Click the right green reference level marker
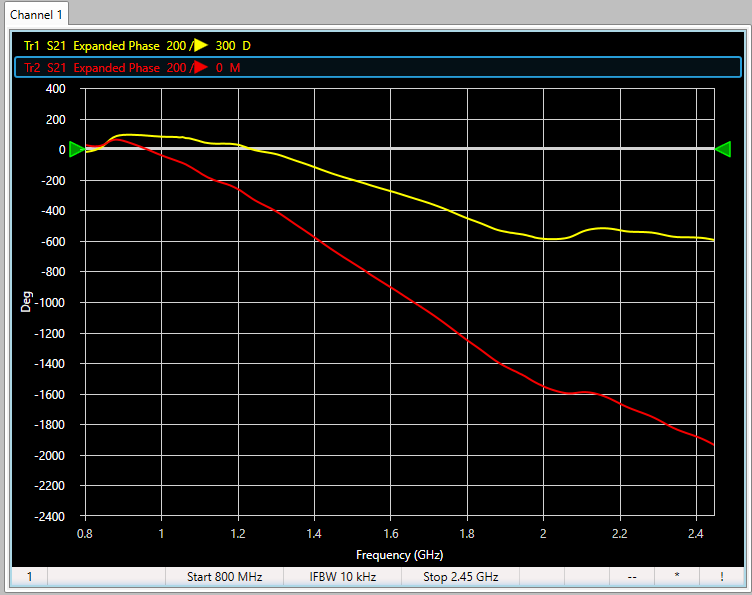Screen dimensions: 752x595 coord(723,149)
